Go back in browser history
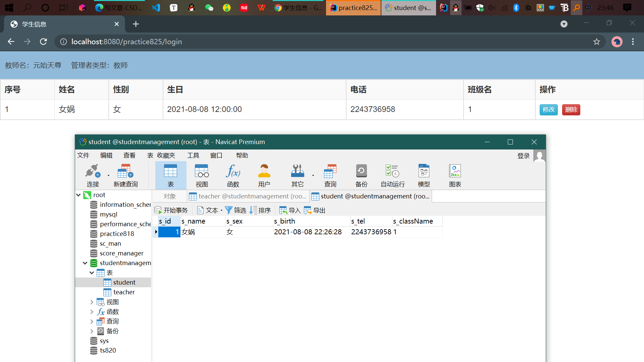Screen dimensions: 644x362 click(x=11, y=42)
